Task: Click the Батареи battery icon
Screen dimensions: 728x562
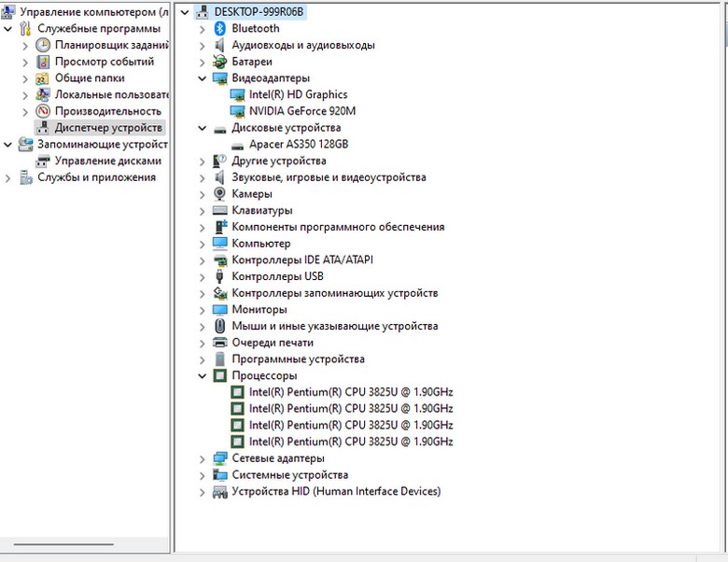Action: [x=220, y=62]
